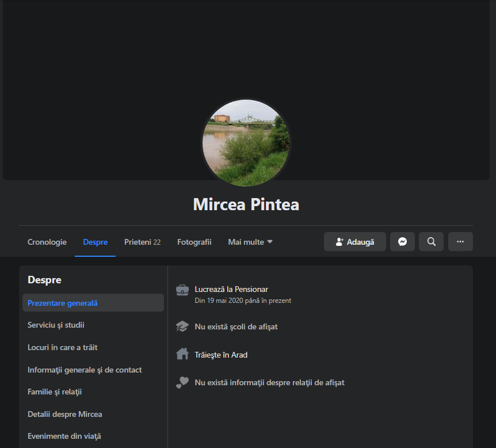Click 'Nu există școli de afișat' text
Image resolution: width=496 pixels, height=448 pixels.
coord(236,326)
